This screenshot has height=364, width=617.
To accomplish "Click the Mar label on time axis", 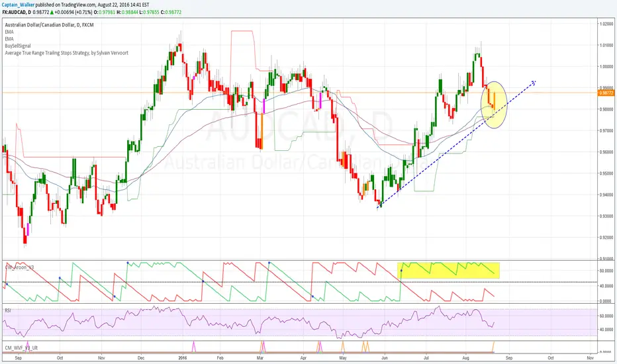I will (260, 358).
